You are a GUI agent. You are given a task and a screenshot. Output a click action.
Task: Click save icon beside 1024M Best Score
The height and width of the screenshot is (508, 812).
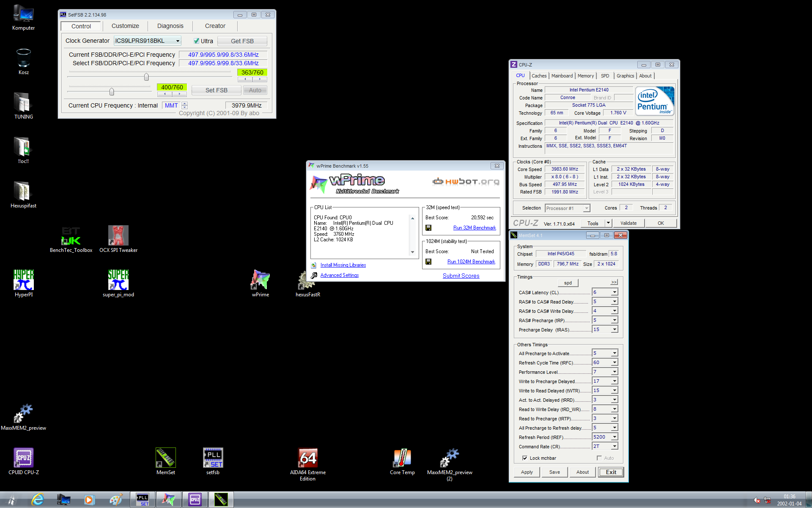click(x=428, y=262)
